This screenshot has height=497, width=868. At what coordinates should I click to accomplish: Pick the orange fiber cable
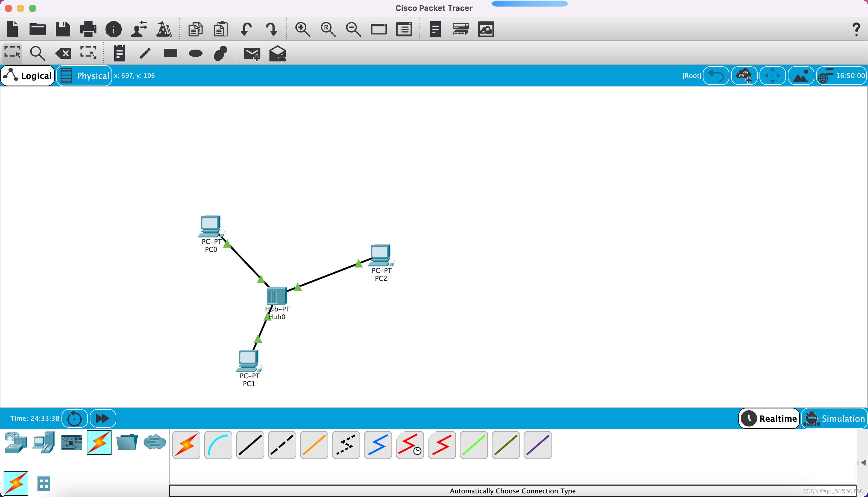pos(314,445)
